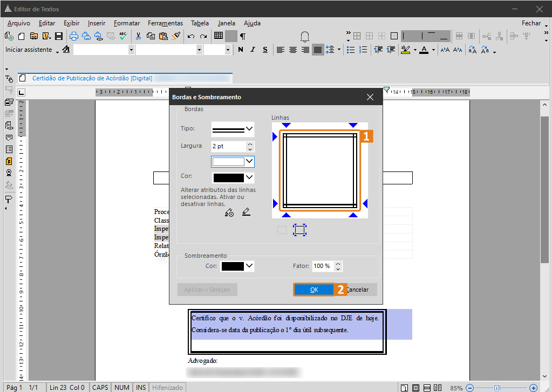The image size is (552, 392).
Task: Click the scissors Cut icon in toolbar
Action: pyautogui.click(x=138, y=36)
